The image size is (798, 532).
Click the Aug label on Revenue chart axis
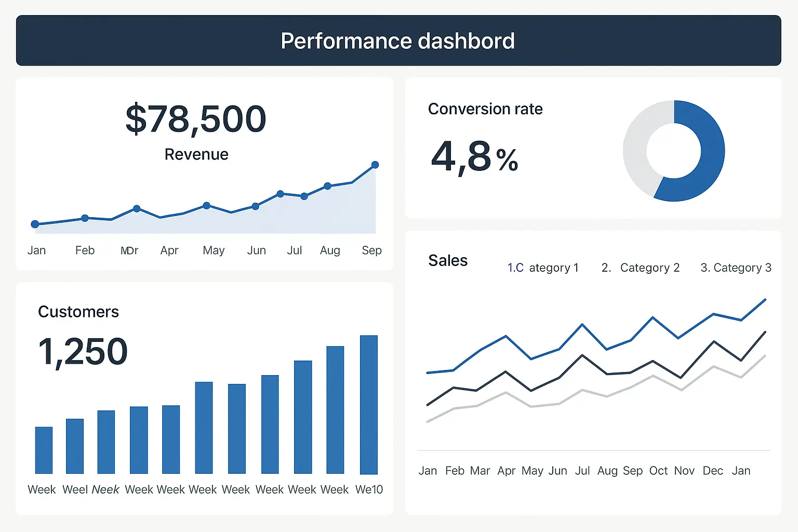click(330, 250)
